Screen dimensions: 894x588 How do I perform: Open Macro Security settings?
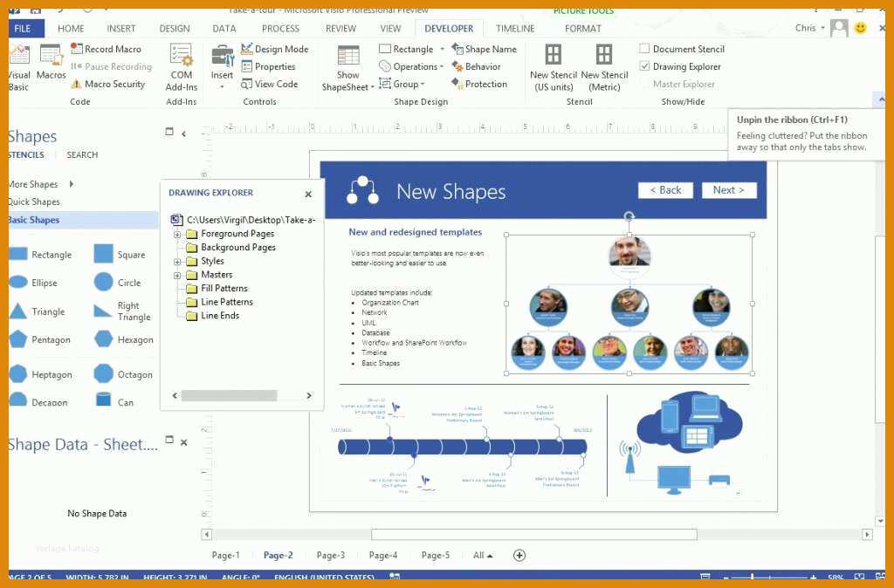[x=107, y=84]
